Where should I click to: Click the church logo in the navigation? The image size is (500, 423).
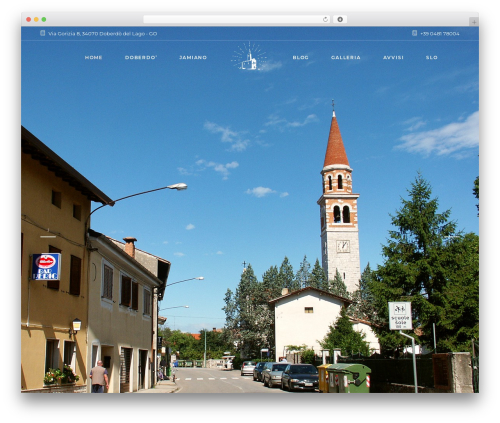(249, 56)
